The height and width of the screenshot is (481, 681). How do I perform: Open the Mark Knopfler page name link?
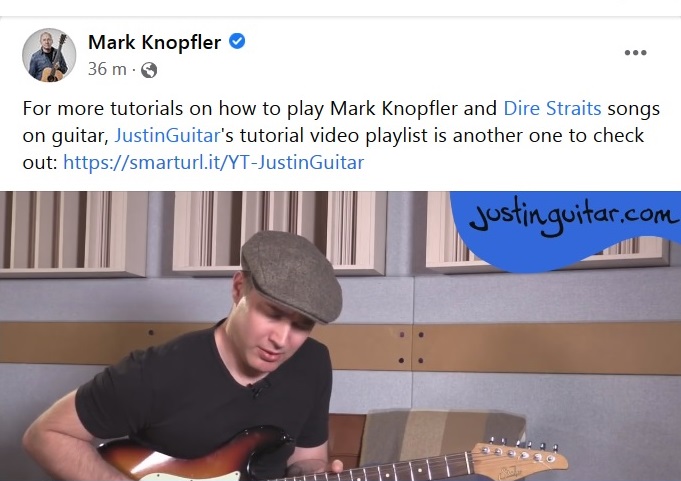click(154, 42)
